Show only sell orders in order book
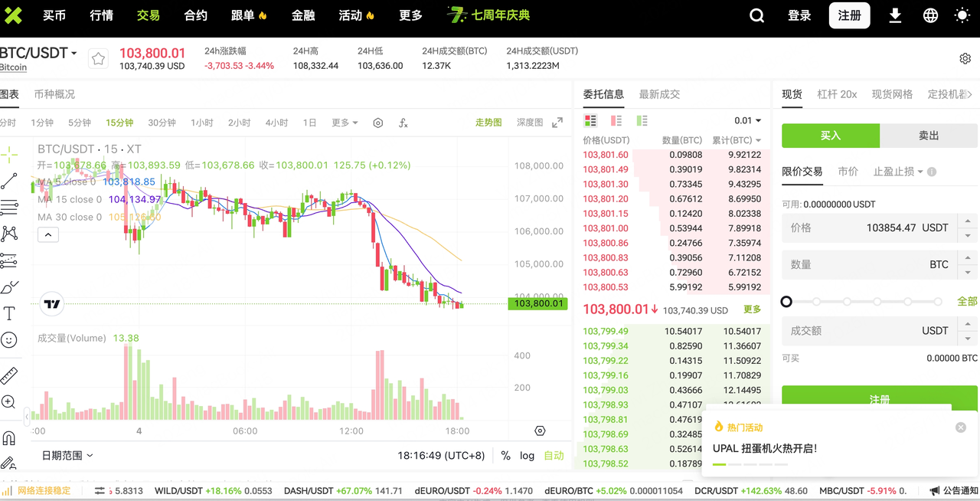The width and height of the screenshot is (980, 501). [616, 120]
